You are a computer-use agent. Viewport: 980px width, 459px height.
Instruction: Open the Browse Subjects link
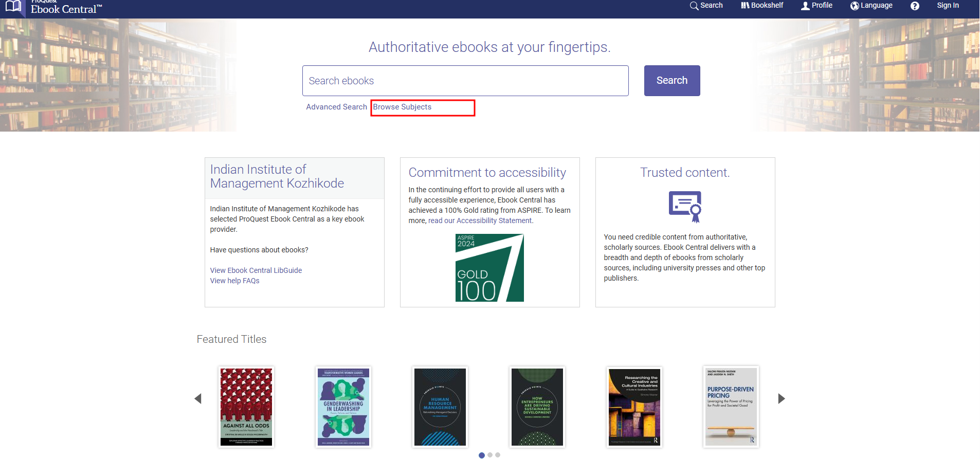point(402,107)
